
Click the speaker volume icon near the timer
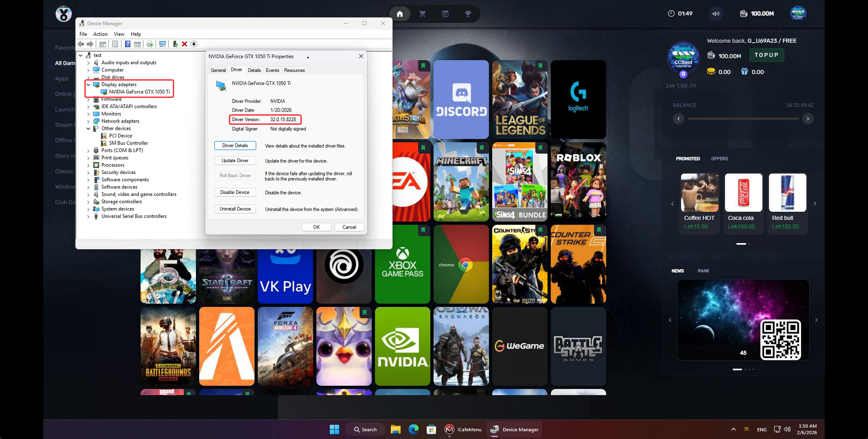pos(716,14)
